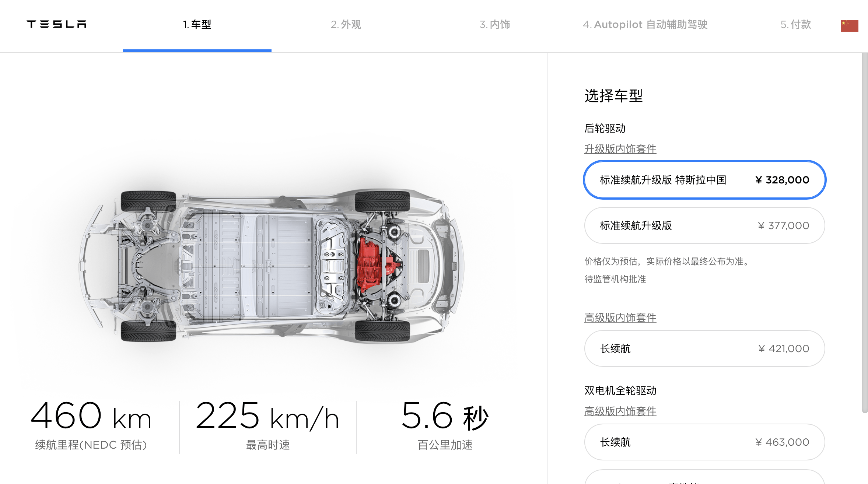Viewport: 868px width, 484px height.
Task: Open 高级版内饰套件 link under 双电机全轮驱动
Action: pyautogui.click(x=620, y=411)
